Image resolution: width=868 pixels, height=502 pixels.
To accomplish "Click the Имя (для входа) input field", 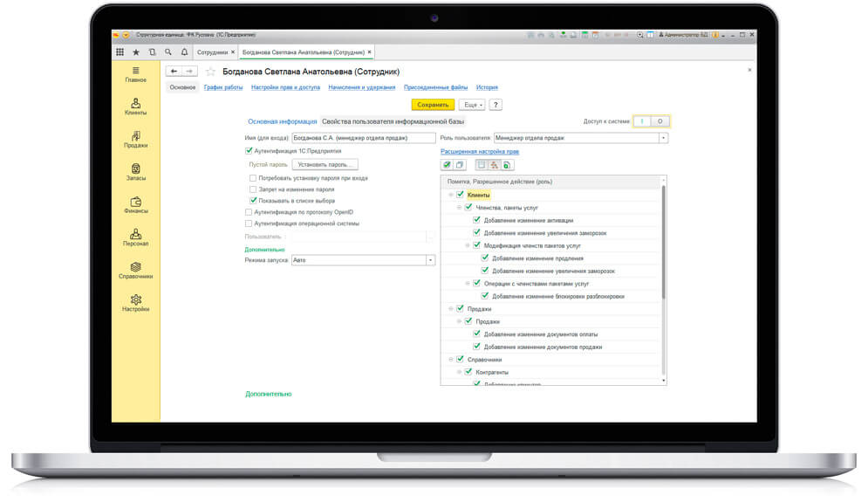I will coord(363,138).
